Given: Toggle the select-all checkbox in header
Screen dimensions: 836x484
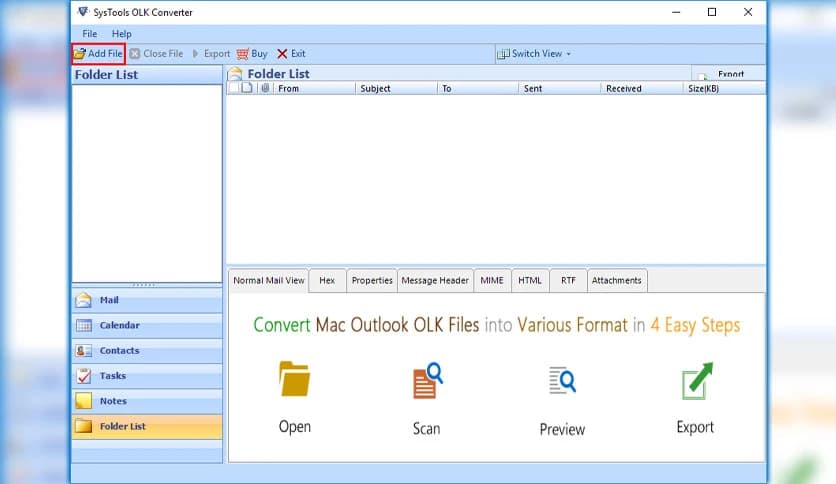Looking at the screenshot, I should coord(234,88).
